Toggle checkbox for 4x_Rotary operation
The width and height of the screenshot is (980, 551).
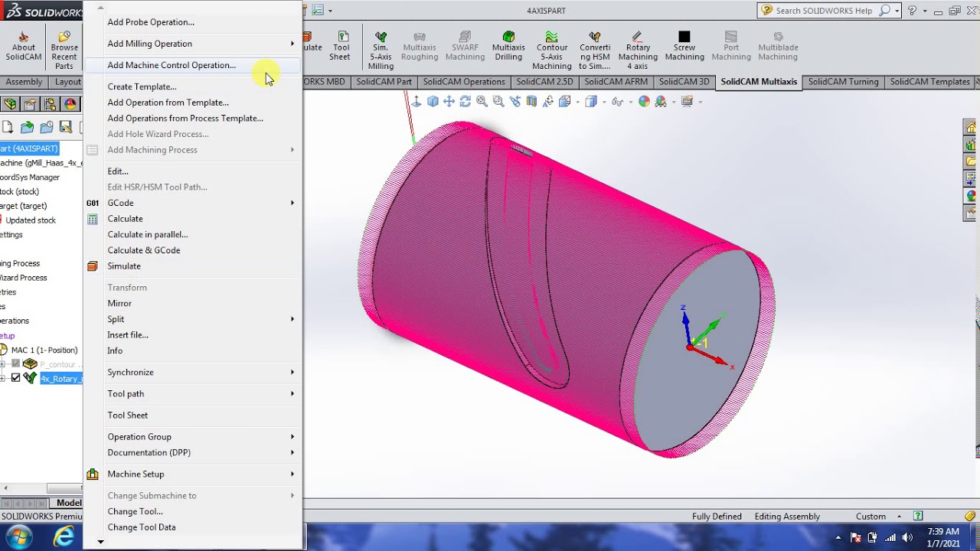[15, 378]
